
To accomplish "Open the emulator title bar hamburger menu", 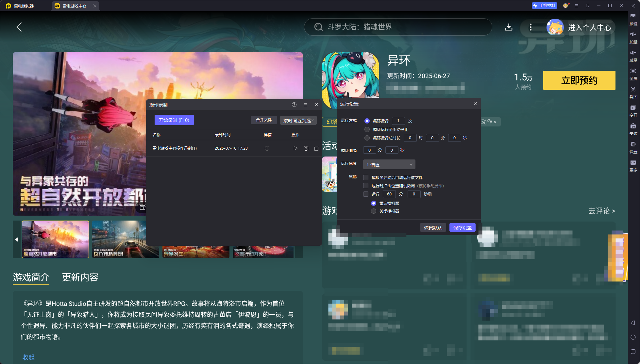I will [577, 6].
